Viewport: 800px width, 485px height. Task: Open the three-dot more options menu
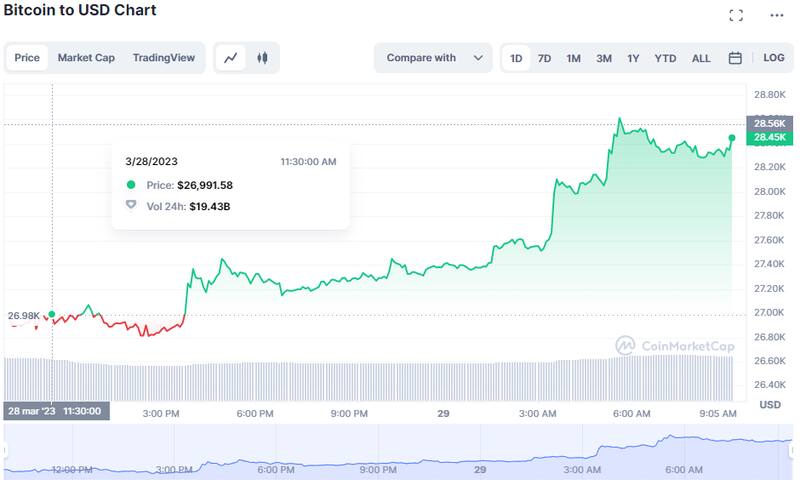pos(777,15)
